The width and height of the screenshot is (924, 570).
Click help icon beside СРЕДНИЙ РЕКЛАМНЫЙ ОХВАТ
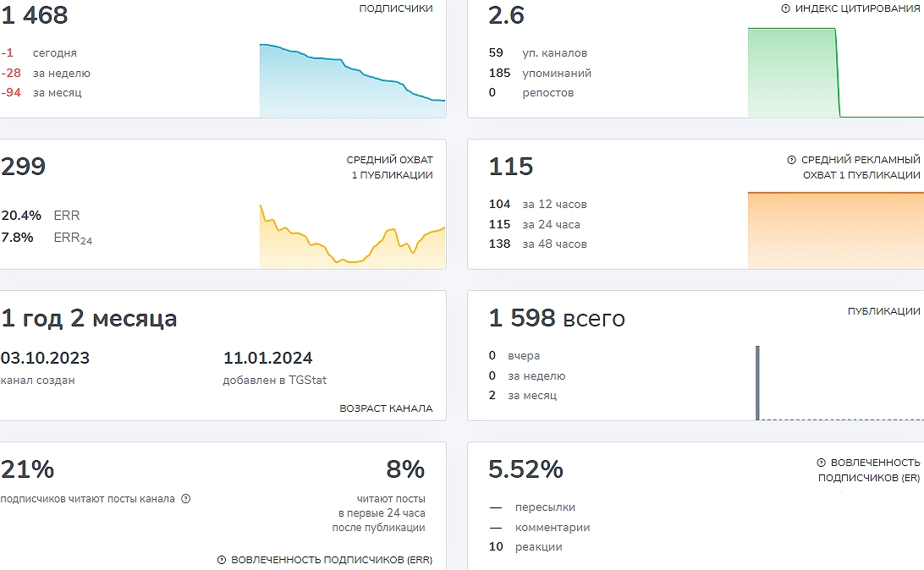point(791,160)
